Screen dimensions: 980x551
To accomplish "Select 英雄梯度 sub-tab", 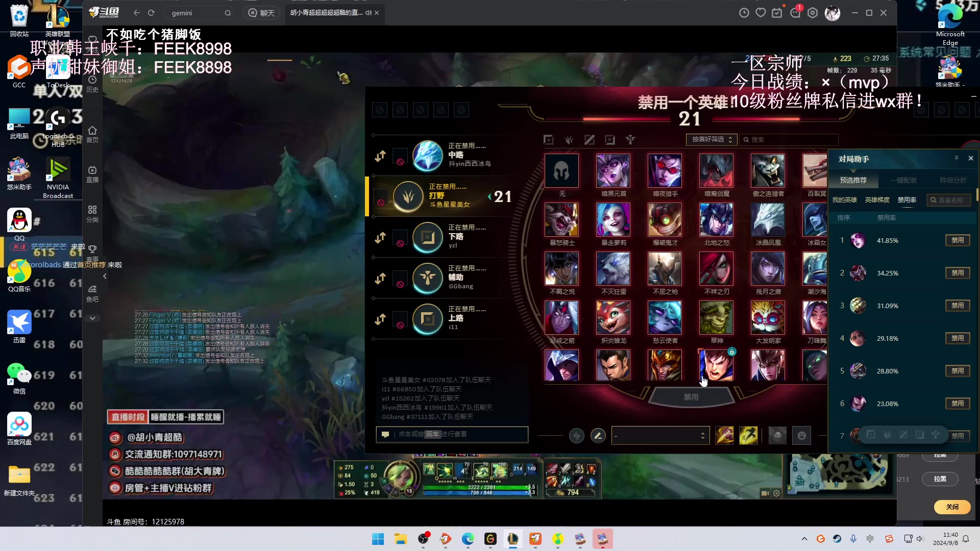I will tap(877, 200).
